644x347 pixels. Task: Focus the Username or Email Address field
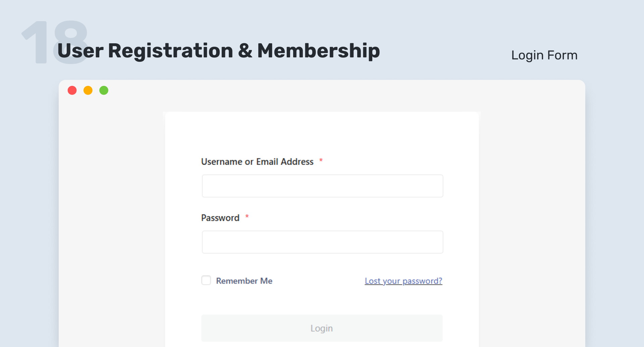click(x=322, y=186)
